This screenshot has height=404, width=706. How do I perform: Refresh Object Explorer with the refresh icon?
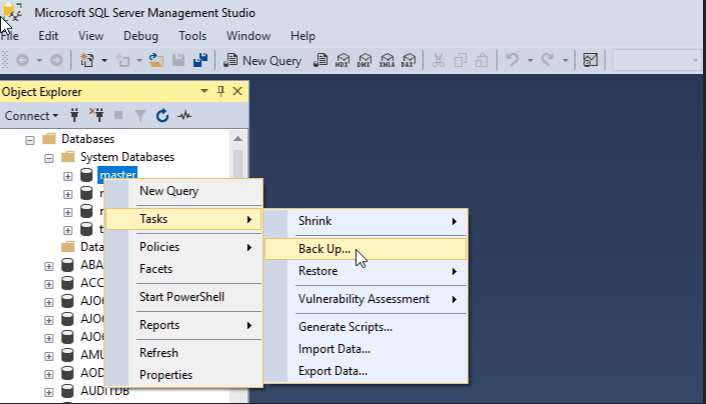[x=162, y=115]
